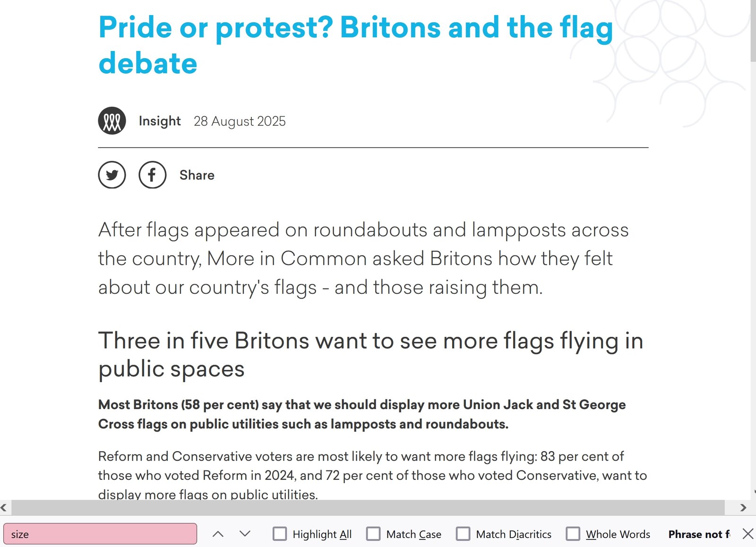Click the article title heading

(355, 45)
